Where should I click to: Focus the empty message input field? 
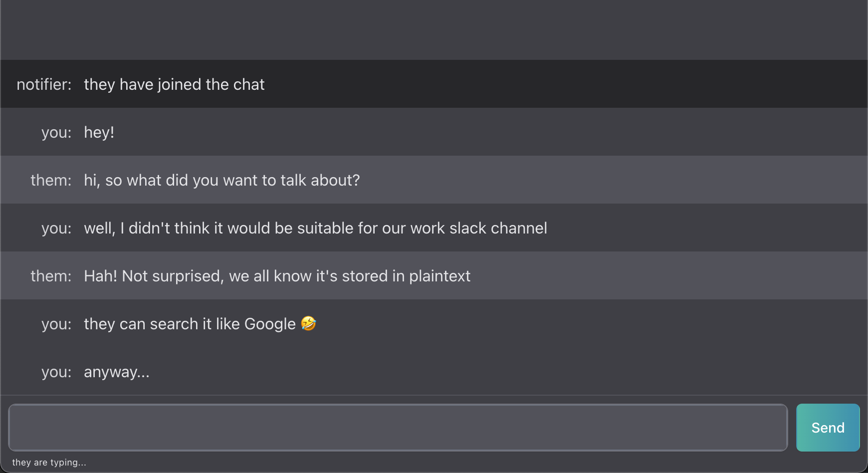click(398, 428)
